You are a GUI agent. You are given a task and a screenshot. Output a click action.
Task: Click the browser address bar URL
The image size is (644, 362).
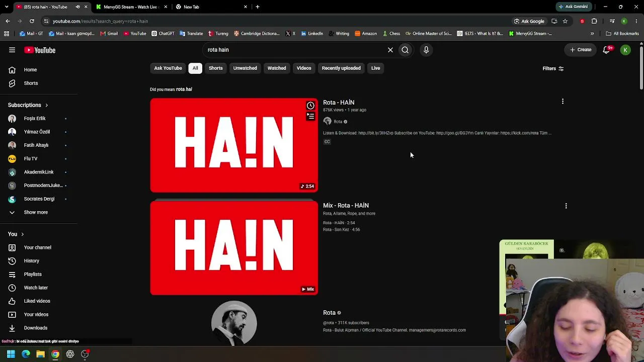pos(100,21)
